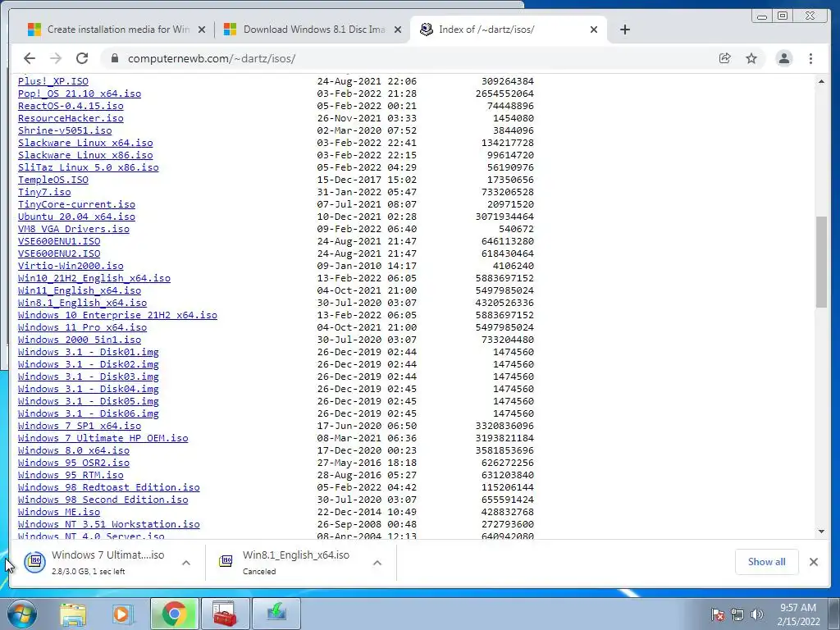This screenshot has height=630, width=840.
Task: Download VM8_VGA_Drivers.iso
Action: pyautogui.click(x=73, y=230)
